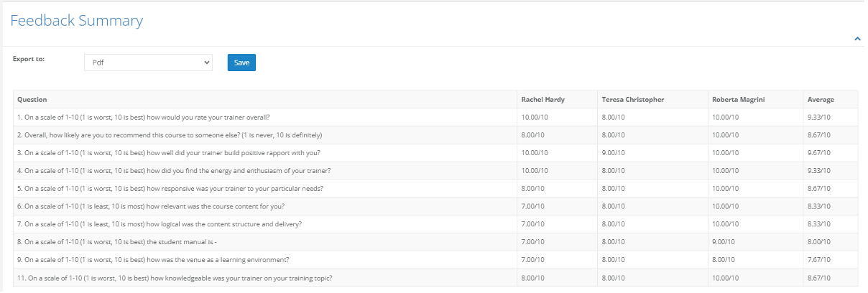
Task: Open the Export to Pdf dropdown
Action: [148, 62]
